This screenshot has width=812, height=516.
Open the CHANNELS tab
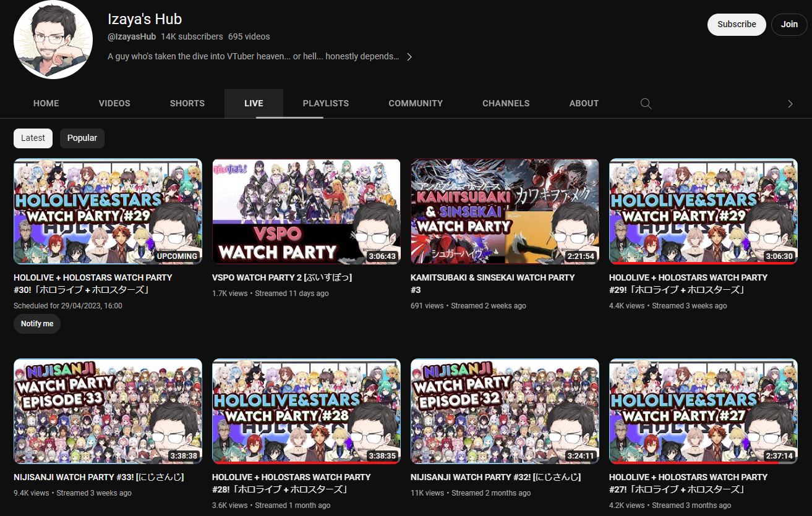click(506, 103)
